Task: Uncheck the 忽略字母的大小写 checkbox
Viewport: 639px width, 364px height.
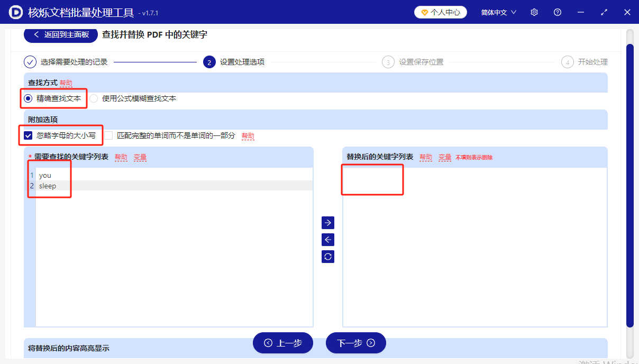Action: pyautogui.click(x=28, y=135)
